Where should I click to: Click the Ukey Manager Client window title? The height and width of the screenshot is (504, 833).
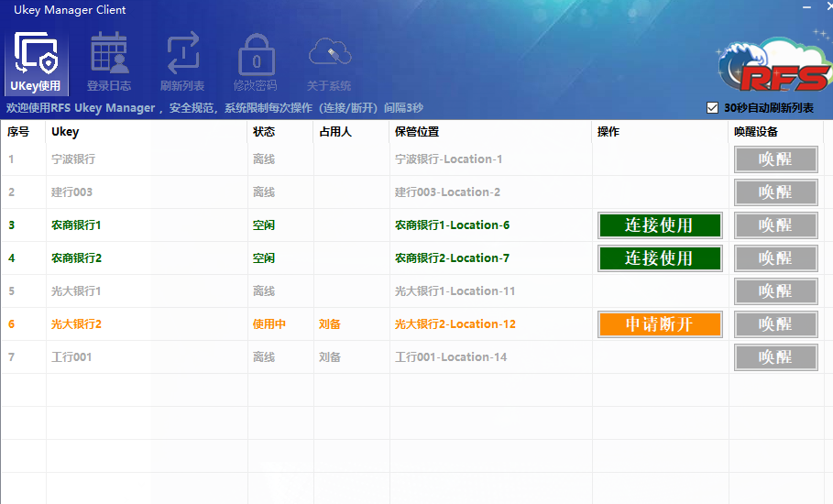point(70,9)
